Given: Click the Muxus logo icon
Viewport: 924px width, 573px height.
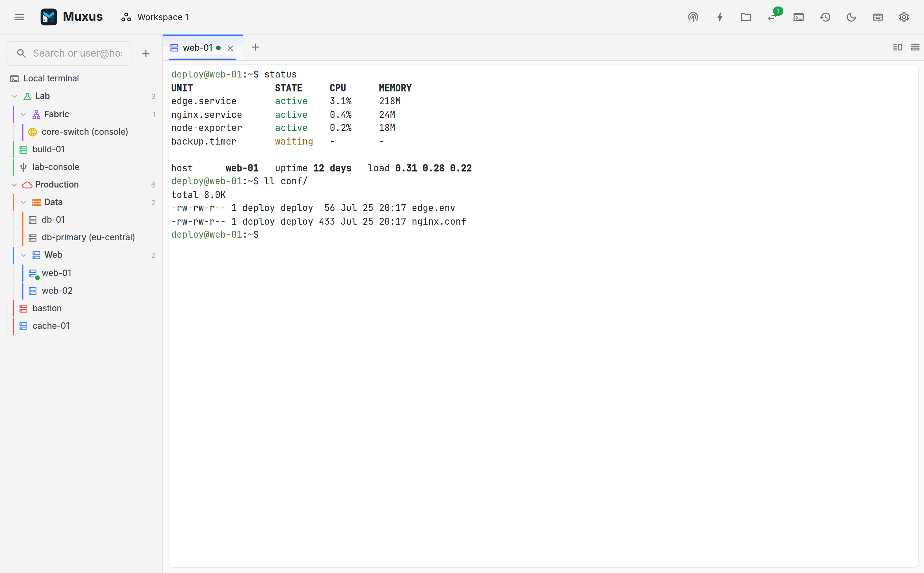Looking at the screenshot, I should [x=48, y=17].
